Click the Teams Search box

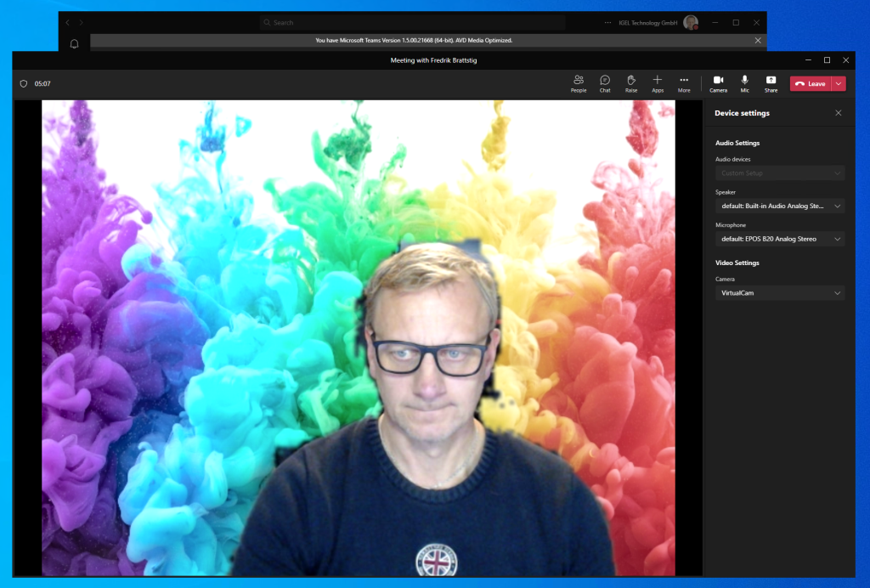[412, 22]
